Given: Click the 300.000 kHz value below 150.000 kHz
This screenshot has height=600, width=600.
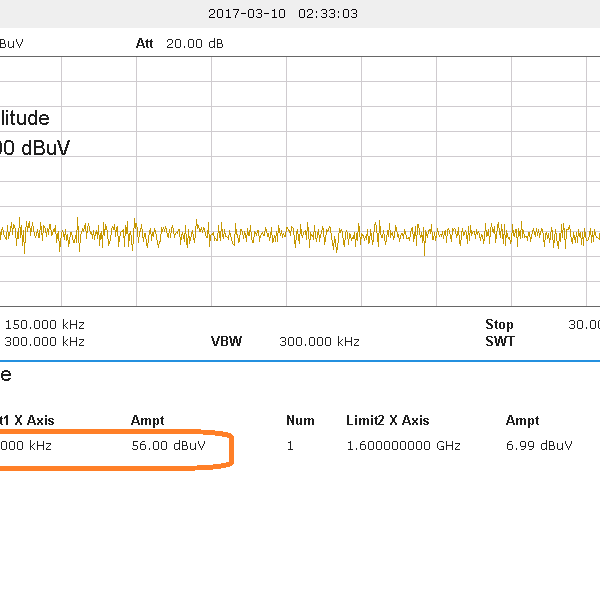Looking at the screenshot, I should [45, 341].
